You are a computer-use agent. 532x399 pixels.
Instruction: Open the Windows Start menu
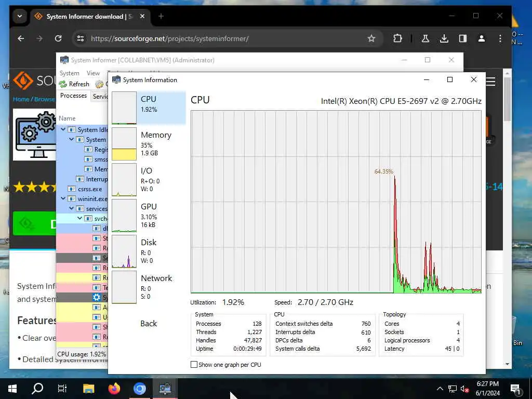click(12, 389)
